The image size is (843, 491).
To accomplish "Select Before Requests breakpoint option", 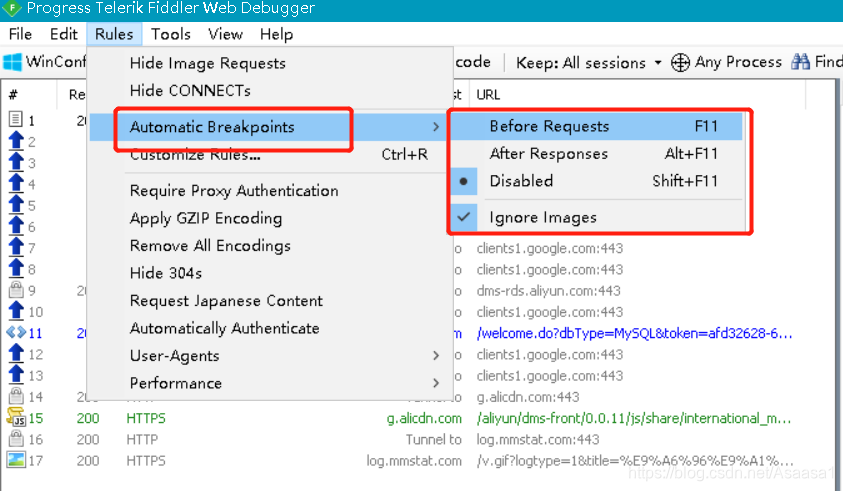I will point(597,126).
